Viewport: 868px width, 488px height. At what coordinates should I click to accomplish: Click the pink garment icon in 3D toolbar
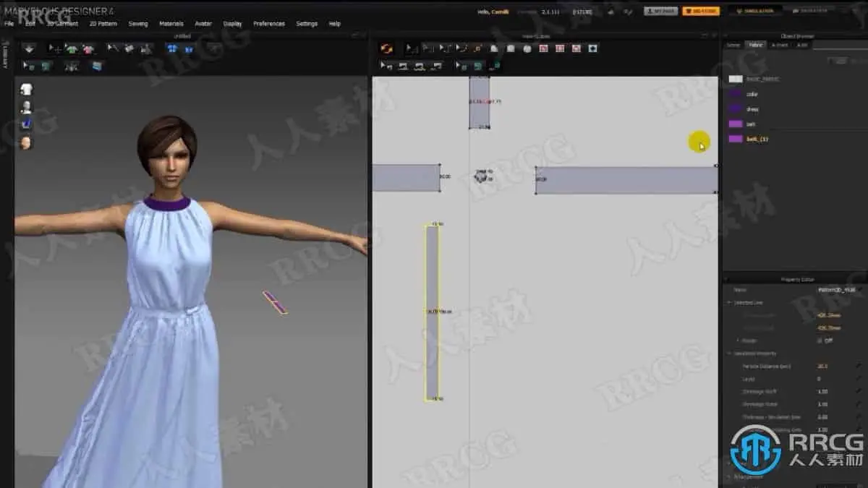tap(88, 48)
